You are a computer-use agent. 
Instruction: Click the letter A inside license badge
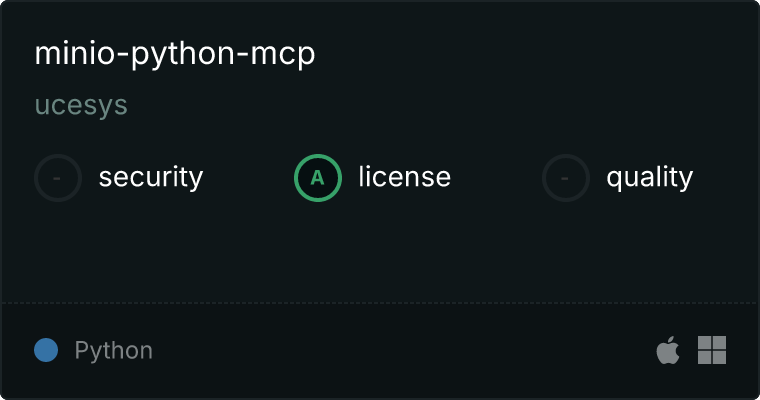317,178
